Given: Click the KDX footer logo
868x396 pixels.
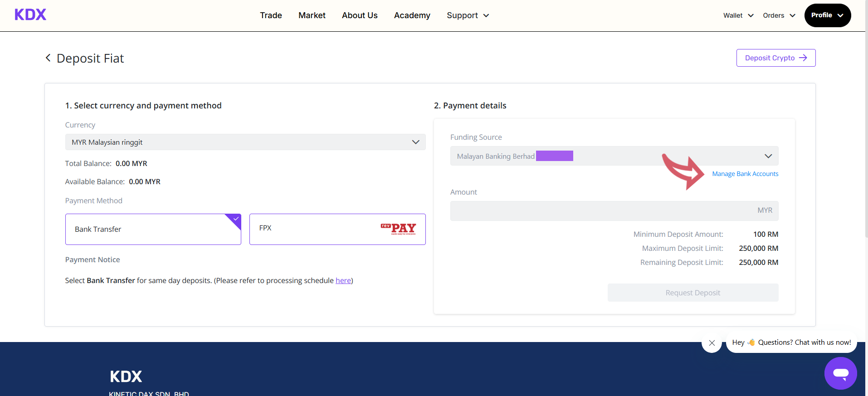Looking at the screenshot, I should click(126, 376).
